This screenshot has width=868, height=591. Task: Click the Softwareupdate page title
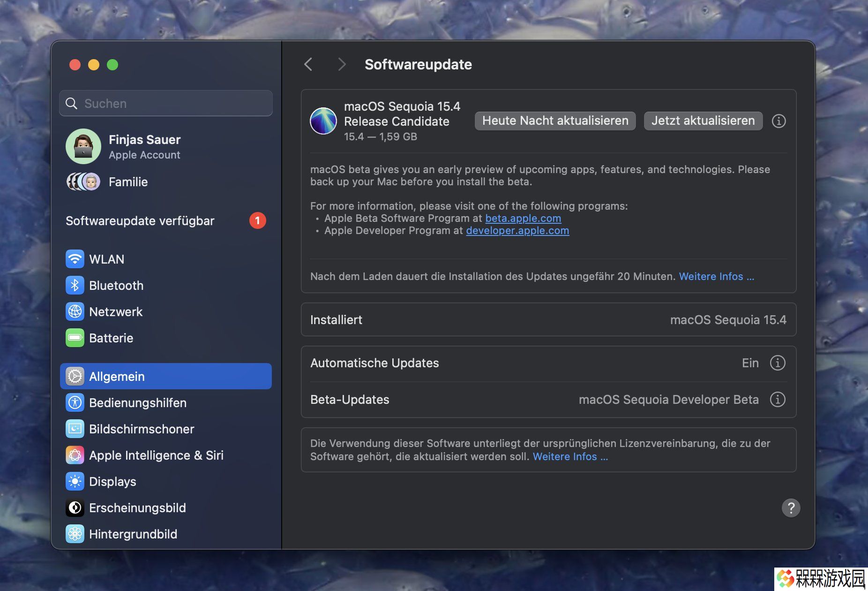coord(418,64)
